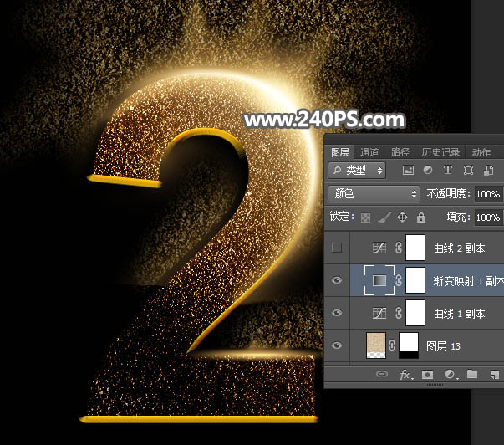504x445 pixels.
Task: Filter layers by type (T) icon
Action: click(x=448, y=170)
